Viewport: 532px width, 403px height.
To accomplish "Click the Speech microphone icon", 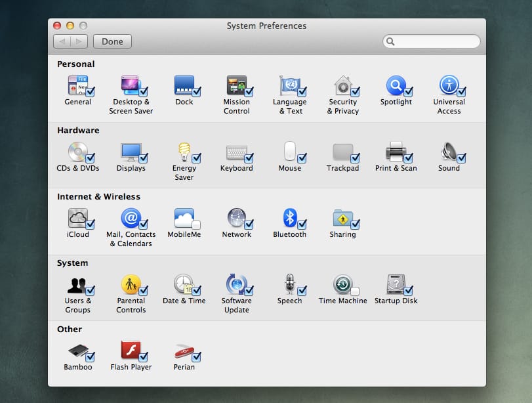I will [x=289, y=284].
